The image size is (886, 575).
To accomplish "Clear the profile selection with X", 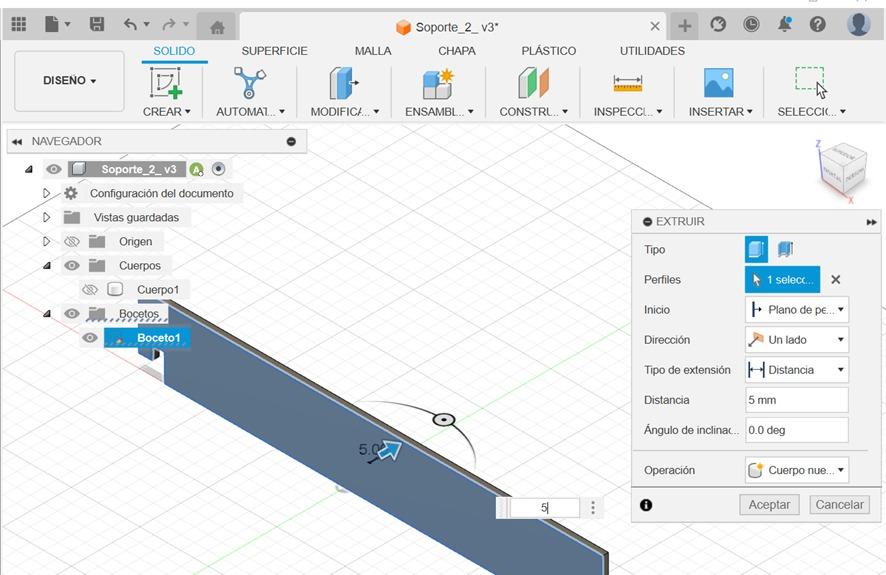I will tap(836, 279).
